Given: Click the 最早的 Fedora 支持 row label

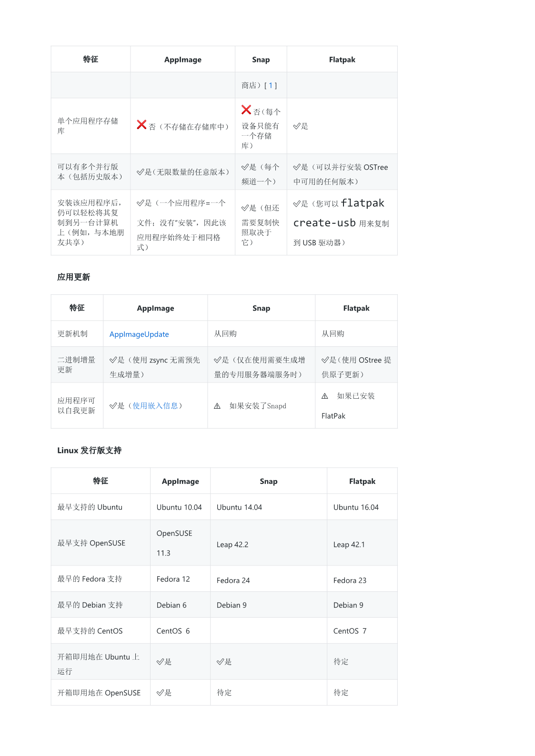Looking at the screenshot, I should (x=90, y=579).
